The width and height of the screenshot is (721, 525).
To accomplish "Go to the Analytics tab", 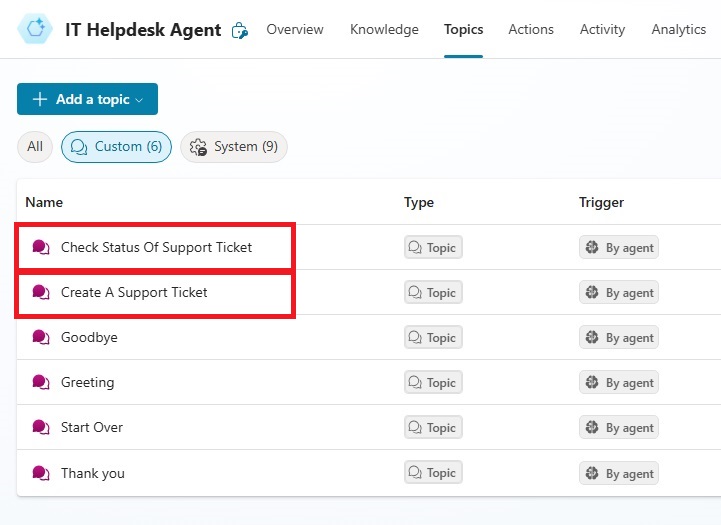I will [x=678, y=29].
